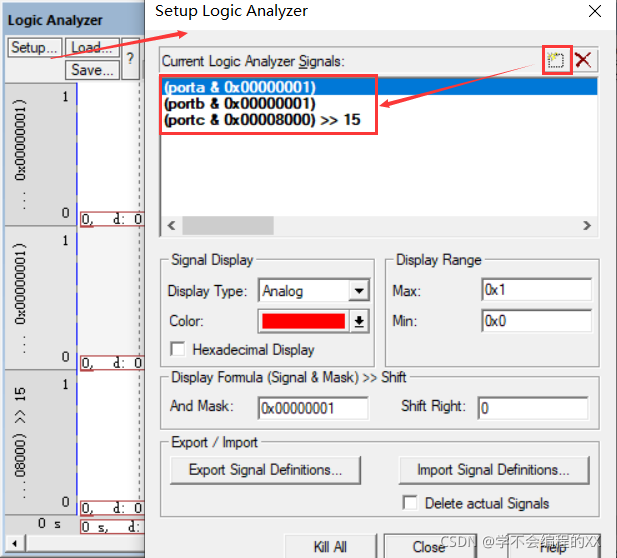Enable Delete actual Signals checkbox
This screenshot has width=617, height=558.
410,503
